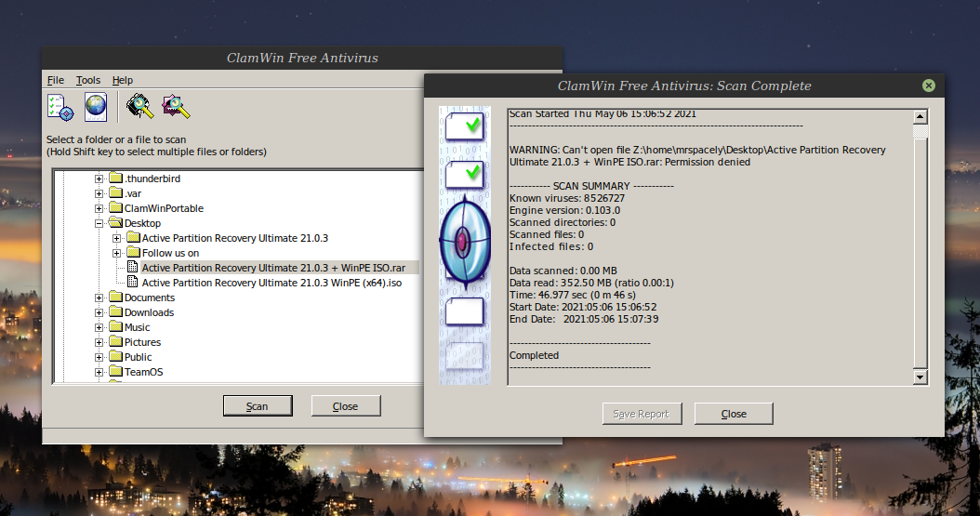The image size is (980, 516).
Task: Select the Downloads folder
Action: [149, 312]
